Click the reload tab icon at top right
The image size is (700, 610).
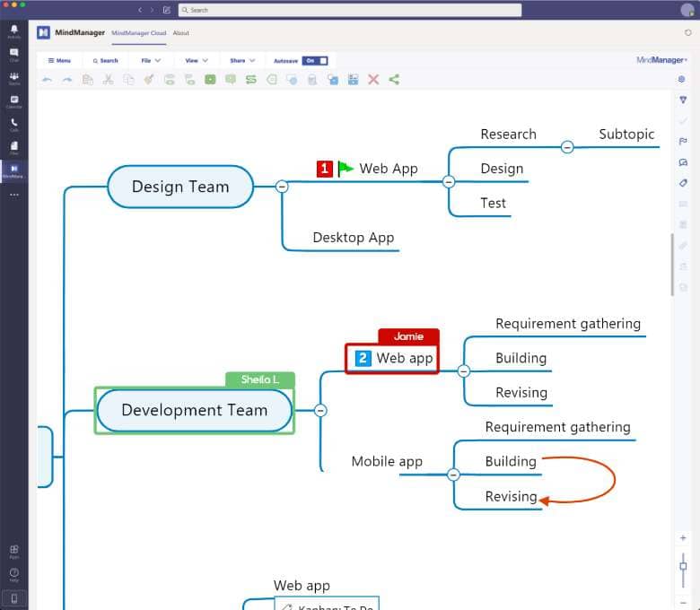(688, 32)
